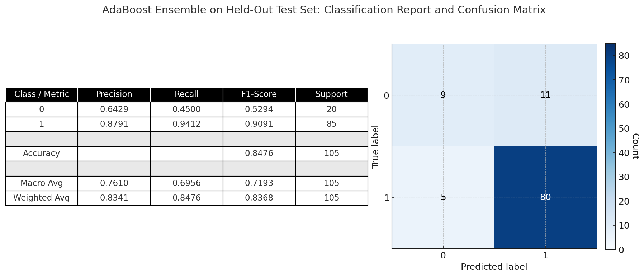The height and width of the screenshot is (277, 644).
Task: Click the Predicted label axis title
Action: pos(494,267)
